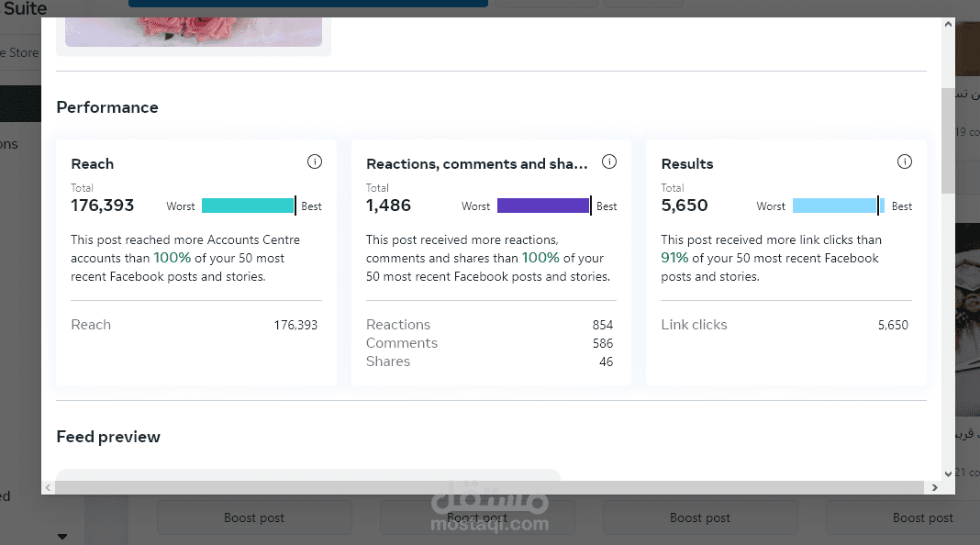The height and width of the screenshot is (545, 980).
Task: Select the Store item in left sidebar
Action: pos(19,53)
